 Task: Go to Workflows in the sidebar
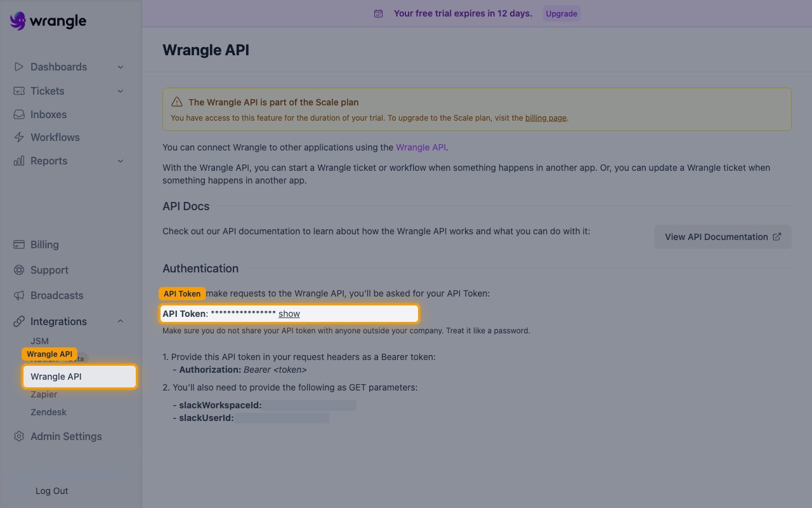click(x=55, y=137)
